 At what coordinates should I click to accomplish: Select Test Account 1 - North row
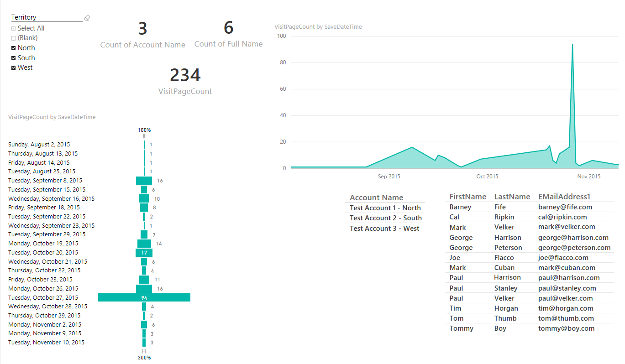(x=385, y=208)
